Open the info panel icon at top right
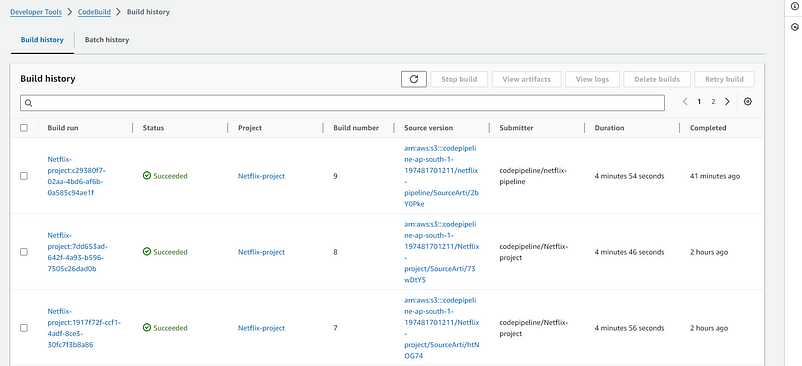Image resolution: width=802 pixels, height=366 pixels. click(x=795, y=6)
